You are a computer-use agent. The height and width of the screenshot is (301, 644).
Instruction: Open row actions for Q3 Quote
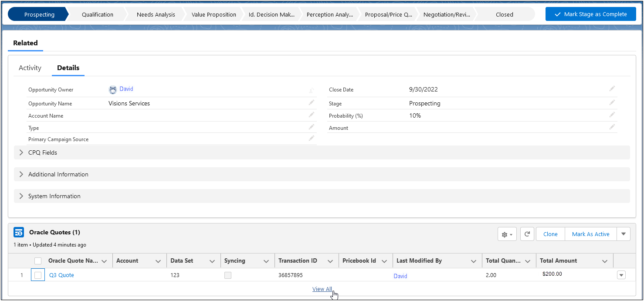coord(621,275)
